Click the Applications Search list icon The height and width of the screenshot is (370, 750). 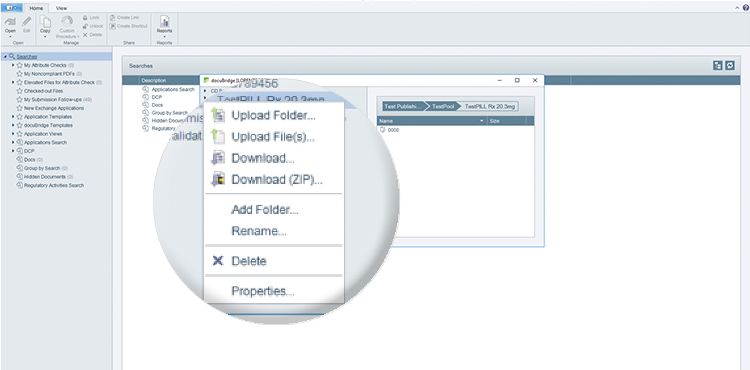(x=145, y=89)
